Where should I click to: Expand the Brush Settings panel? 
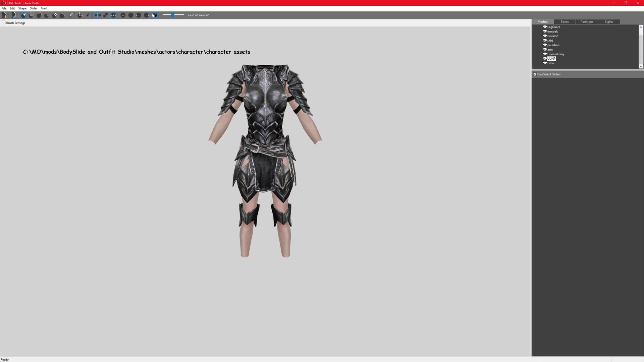(x=3, y=23)
